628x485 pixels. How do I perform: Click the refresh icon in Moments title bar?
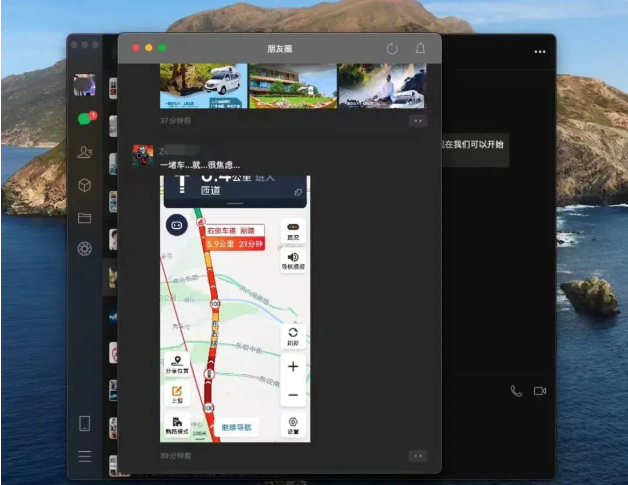click(392, 49)
